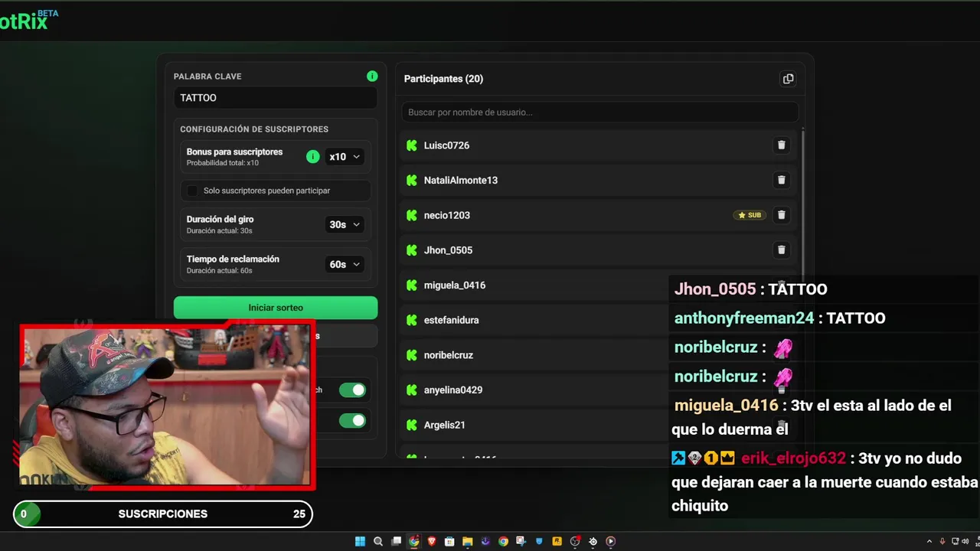Click the otRix BETA logo
Screen dimensions: 980x551
tap(29, 20)
